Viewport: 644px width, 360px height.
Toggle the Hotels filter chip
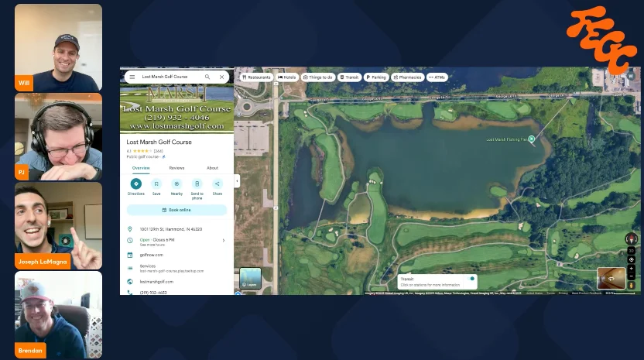[x=287, y=77]
